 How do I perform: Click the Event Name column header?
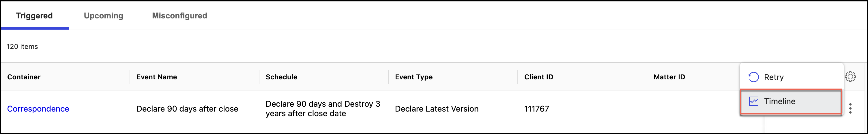(x=157, y=77)
